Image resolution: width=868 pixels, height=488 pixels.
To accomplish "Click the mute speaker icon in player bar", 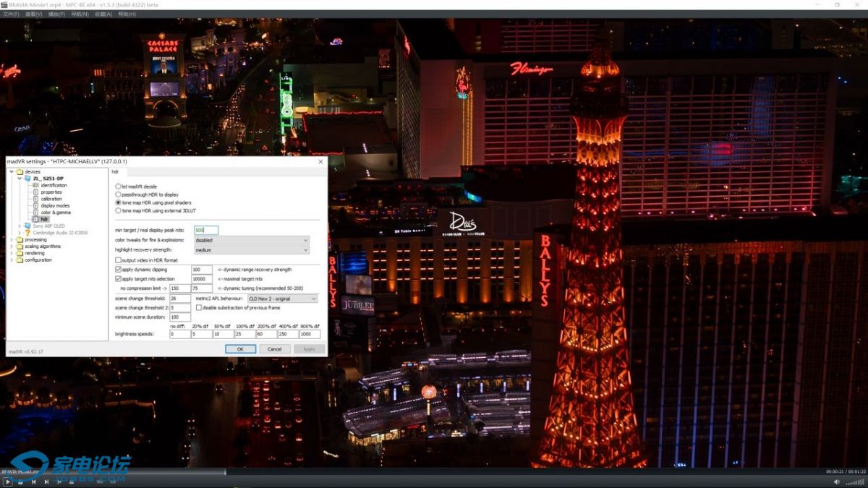I will click(837, 481).
